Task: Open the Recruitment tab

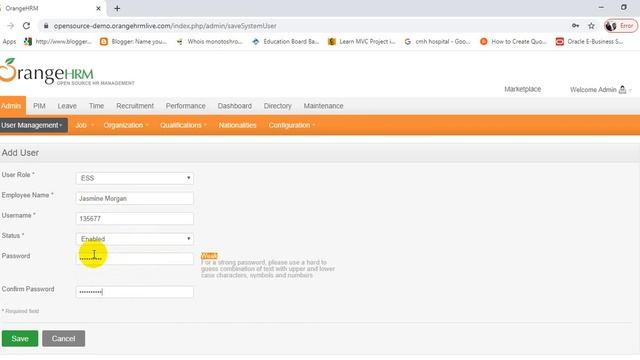Action: 135,106
